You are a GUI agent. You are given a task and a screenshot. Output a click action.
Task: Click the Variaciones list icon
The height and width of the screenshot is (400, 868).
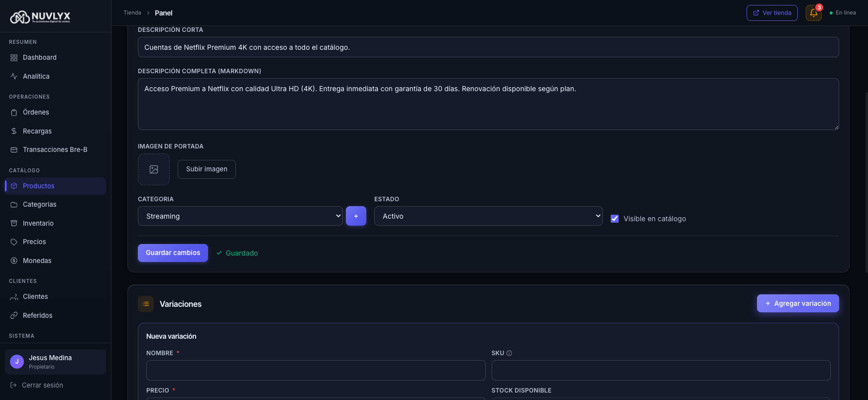[146, 304]
